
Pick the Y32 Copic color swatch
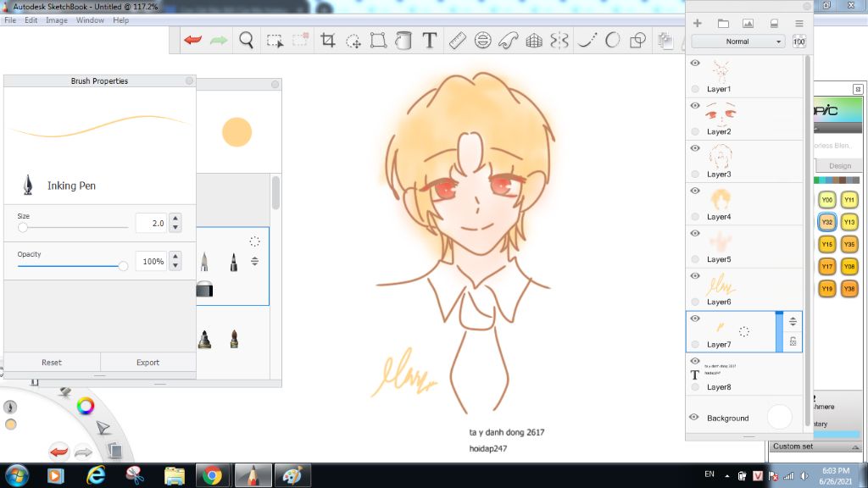[827, 222]
